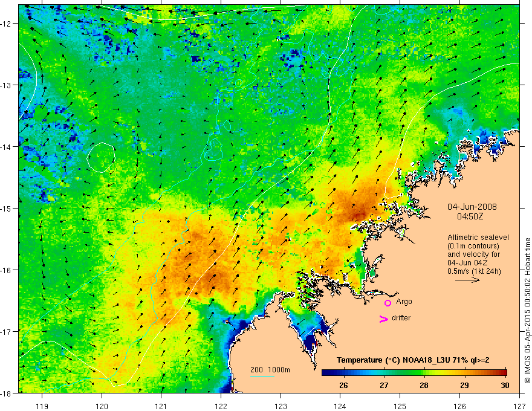Click latitude axis label -17
This screenshot has height=411, width=532.
click(7, 331)
